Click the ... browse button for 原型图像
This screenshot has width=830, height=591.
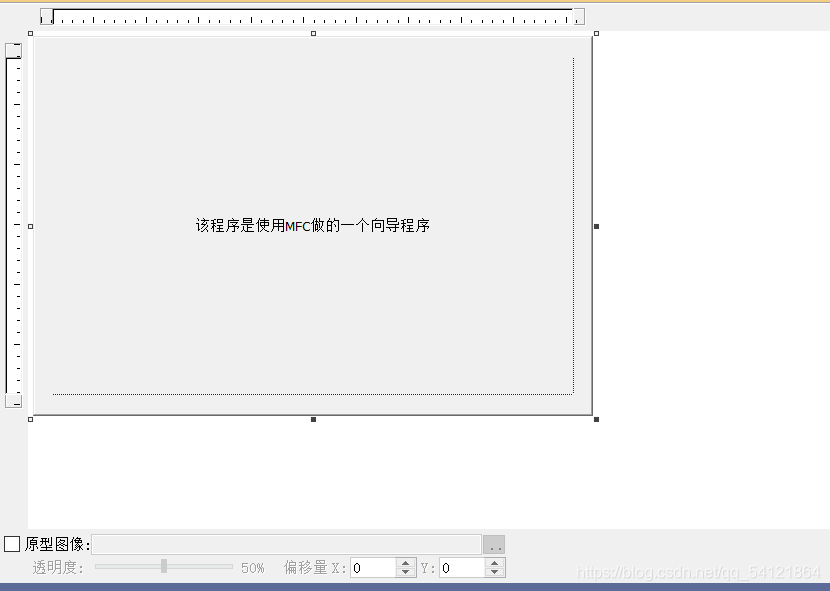(496, 543)
